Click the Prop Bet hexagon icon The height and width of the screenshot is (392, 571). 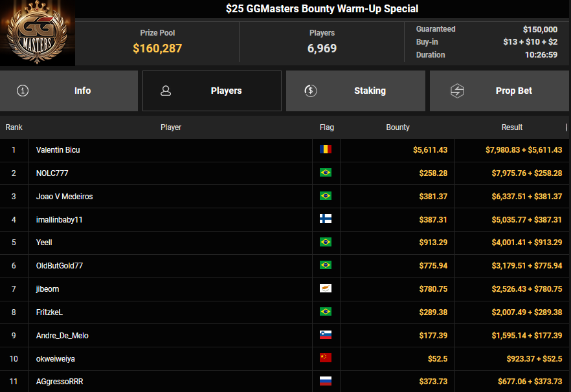[457, 91]
